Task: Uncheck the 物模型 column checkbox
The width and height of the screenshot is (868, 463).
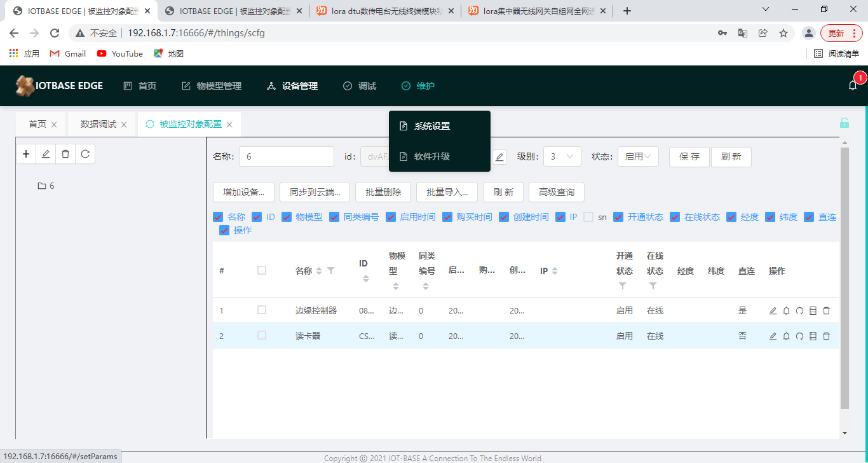Action: pyautogui.click(x=287, y=217)
